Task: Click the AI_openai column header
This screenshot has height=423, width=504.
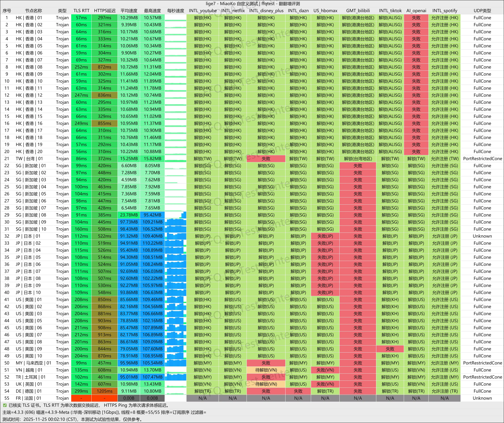Action: (x=416, y=11)
